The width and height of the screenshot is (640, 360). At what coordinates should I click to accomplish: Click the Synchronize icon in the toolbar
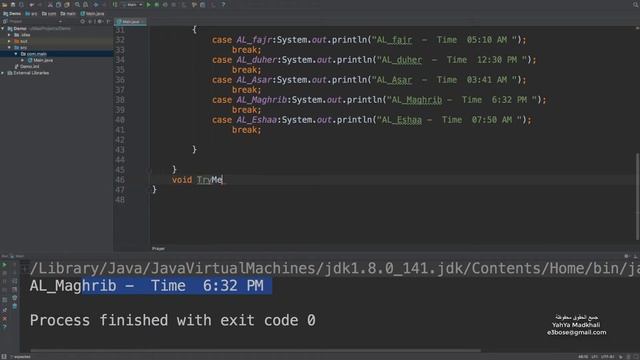point(21,4)
